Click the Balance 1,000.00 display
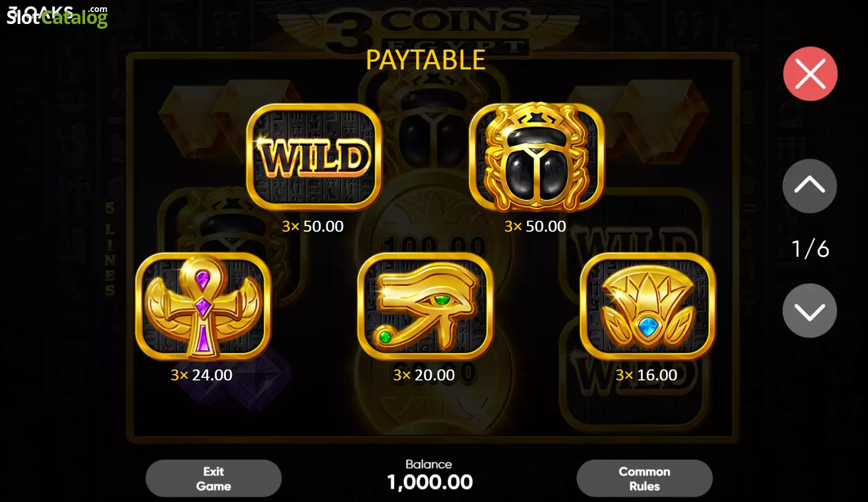 (429, 475)
